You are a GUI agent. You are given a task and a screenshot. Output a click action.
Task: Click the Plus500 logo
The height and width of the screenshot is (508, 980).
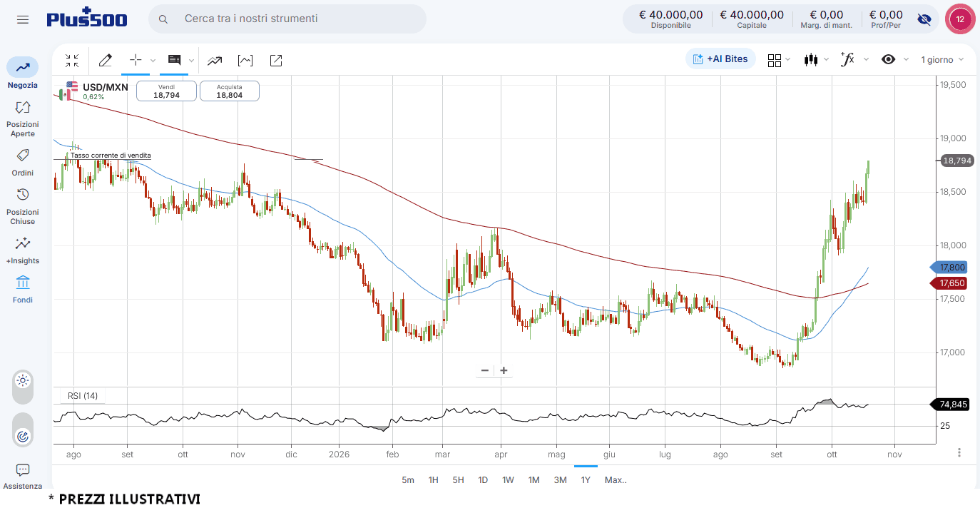click(87, 18)
